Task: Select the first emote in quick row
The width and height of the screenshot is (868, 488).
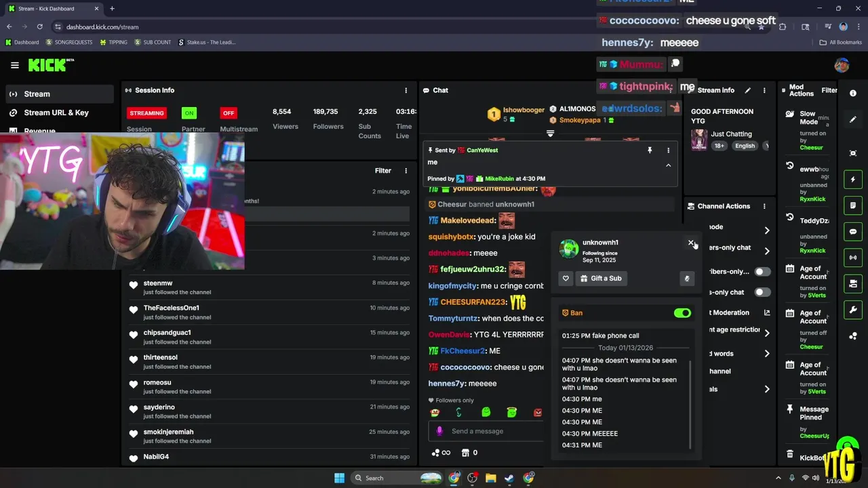Action: 435,412
